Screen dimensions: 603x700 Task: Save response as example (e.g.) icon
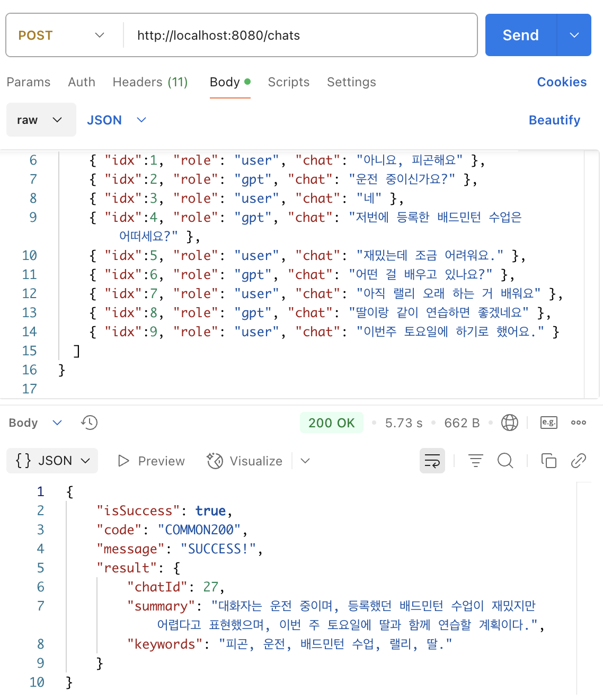point(549,423)
